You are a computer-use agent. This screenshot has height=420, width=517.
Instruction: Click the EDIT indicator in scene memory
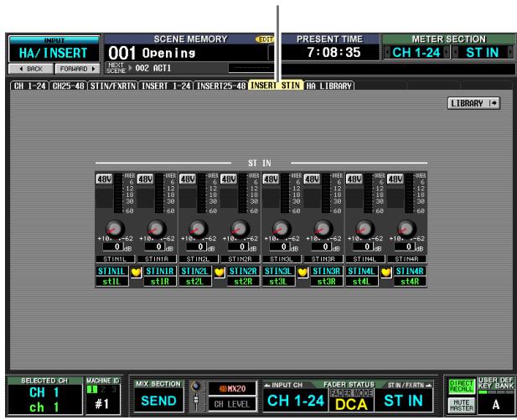click(x=265, y=39)
